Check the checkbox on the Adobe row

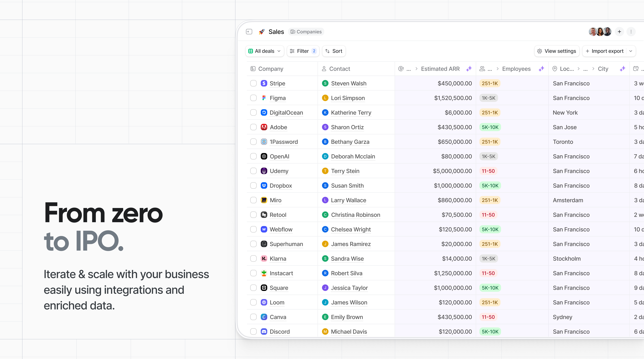point(253,127)
